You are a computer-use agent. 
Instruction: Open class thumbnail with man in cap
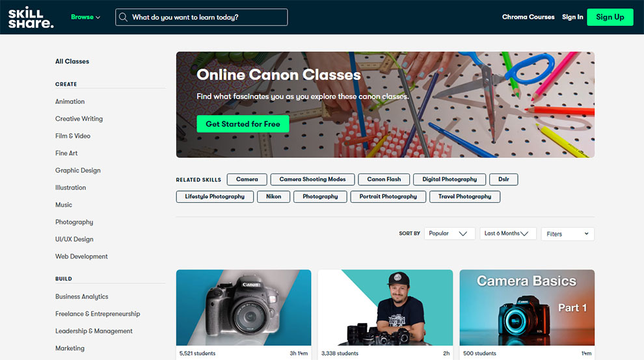tap(385, 307)
